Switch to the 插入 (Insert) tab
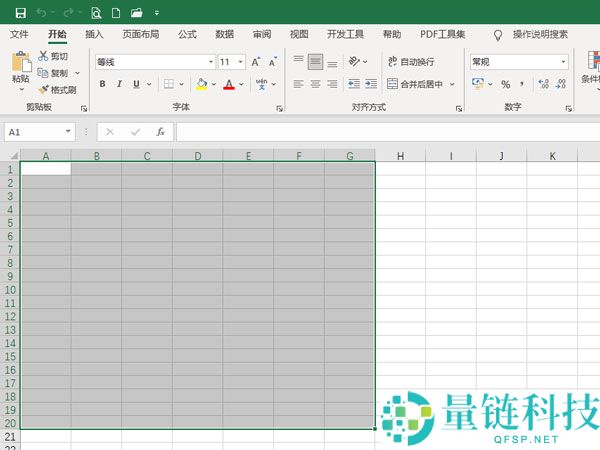 click(x=94, y=34)
